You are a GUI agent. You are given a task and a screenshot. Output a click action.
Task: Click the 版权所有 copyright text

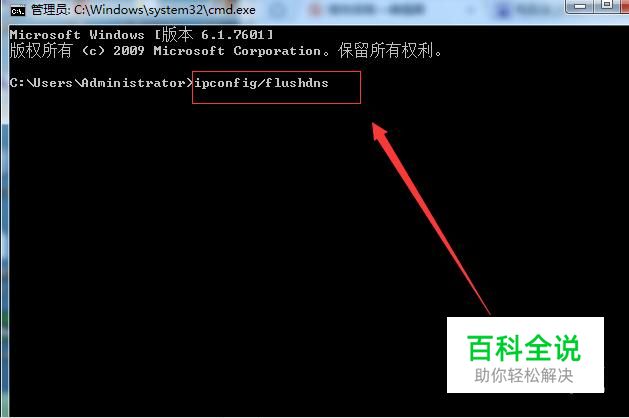41,51
